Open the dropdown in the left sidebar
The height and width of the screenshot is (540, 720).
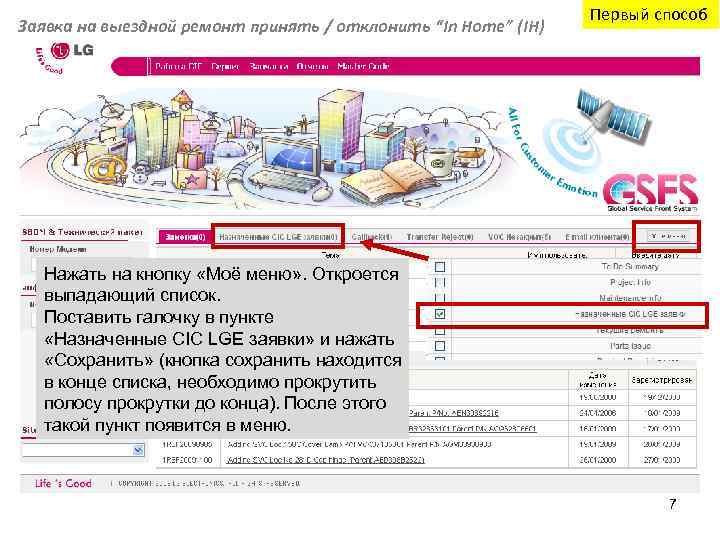tap(138, 450)
